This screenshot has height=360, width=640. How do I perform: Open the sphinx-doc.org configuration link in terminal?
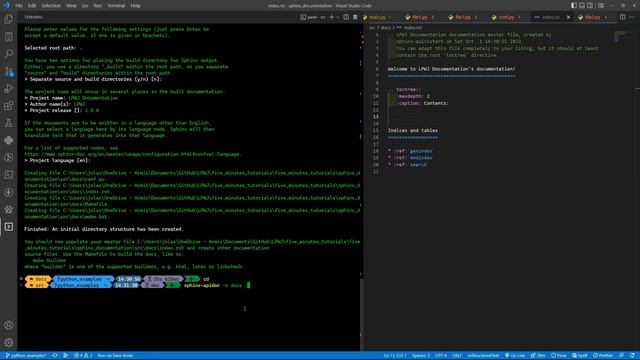click(x=132, y=154)
